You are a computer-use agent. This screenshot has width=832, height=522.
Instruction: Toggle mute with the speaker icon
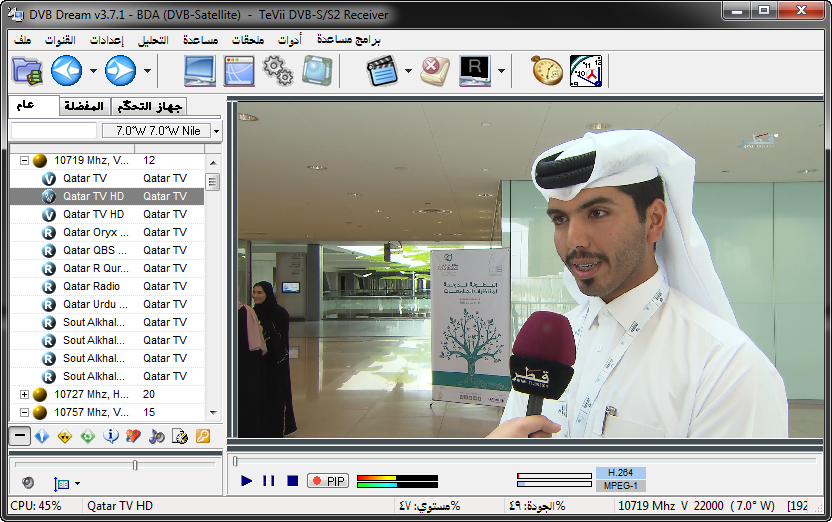(x=28, y=482)
